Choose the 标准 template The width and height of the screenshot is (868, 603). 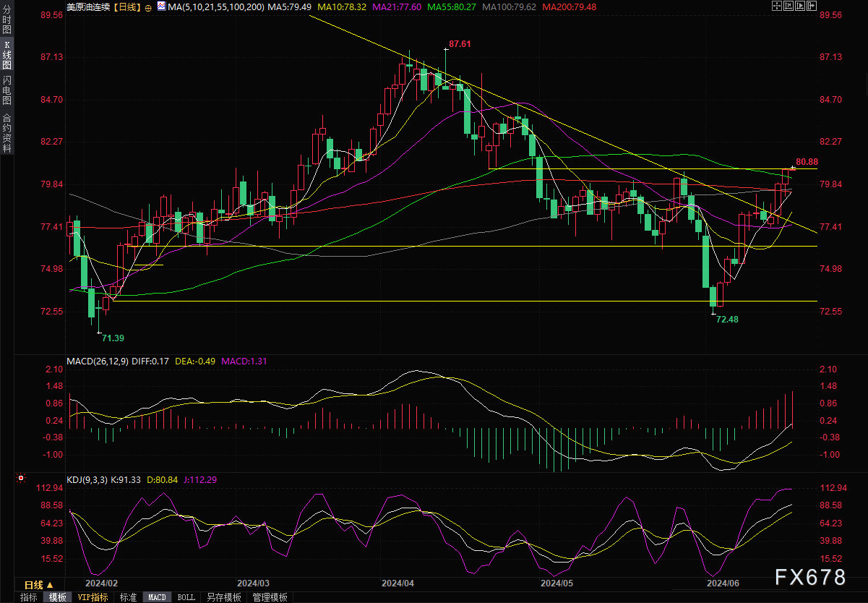tap(128, 597)
